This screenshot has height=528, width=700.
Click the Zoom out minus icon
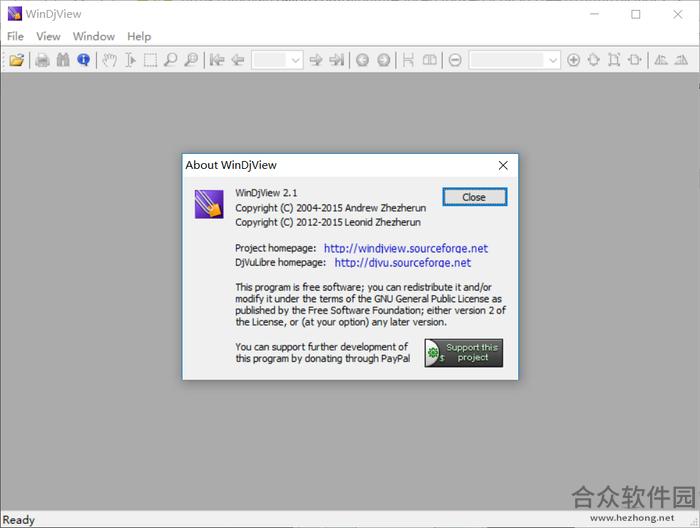(x=455, y=60)
